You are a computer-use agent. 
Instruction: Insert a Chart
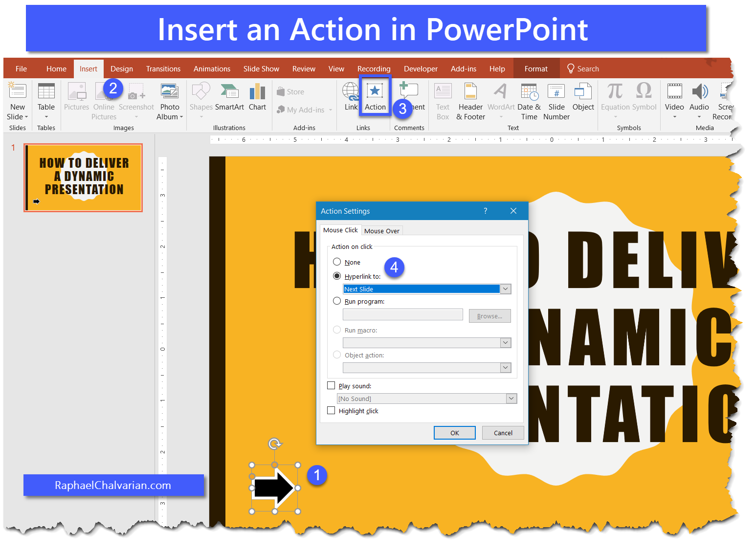tap(257, 97)
